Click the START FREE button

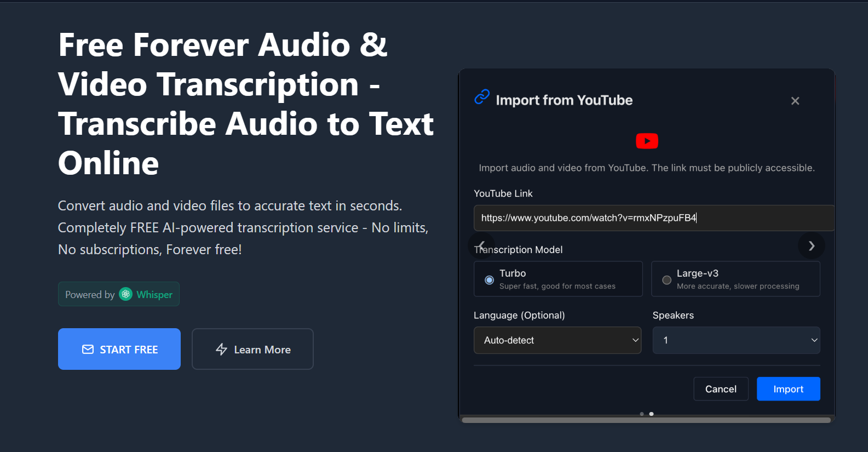point(119,349)
